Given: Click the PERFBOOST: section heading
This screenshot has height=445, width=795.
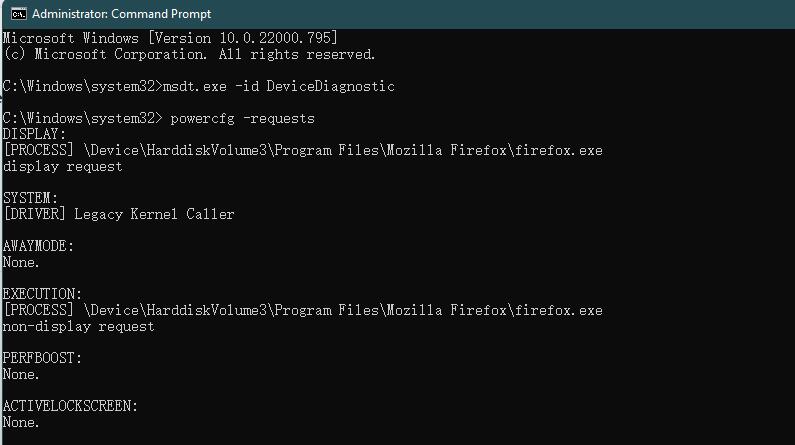Looking at the screenshot, I should pyautogui.click(x=42, y=358).
